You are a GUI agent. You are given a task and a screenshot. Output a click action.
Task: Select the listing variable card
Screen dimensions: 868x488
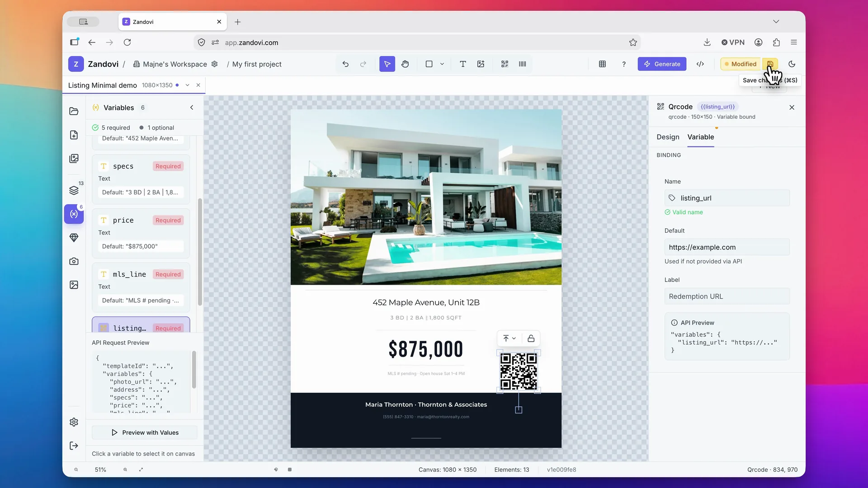point(141,325)
